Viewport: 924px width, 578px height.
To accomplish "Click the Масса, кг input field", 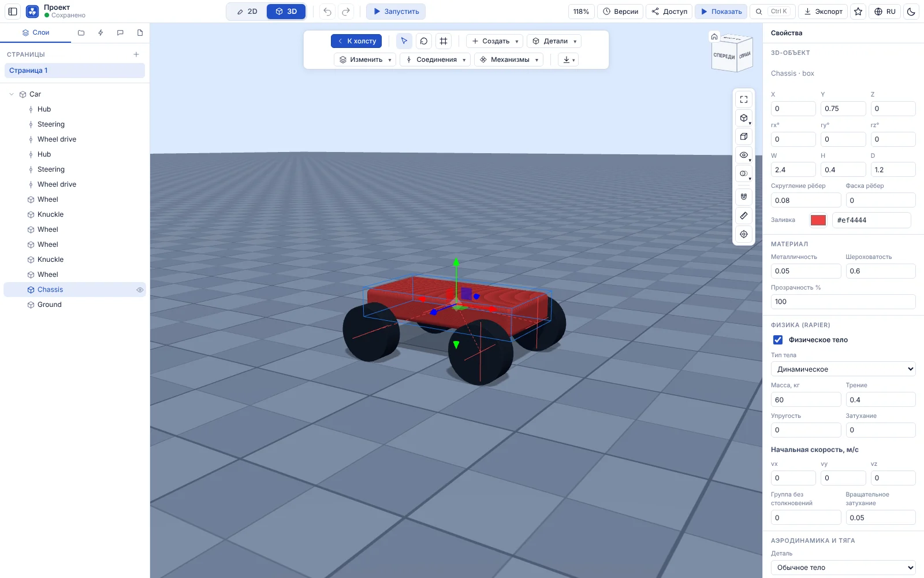I will tap(806, 399).
